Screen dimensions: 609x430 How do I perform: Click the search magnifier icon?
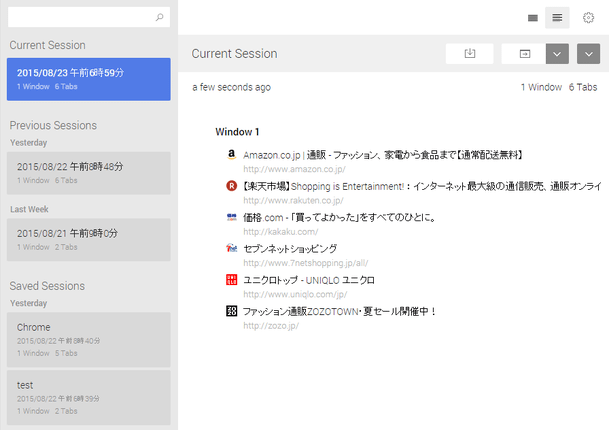160,17
